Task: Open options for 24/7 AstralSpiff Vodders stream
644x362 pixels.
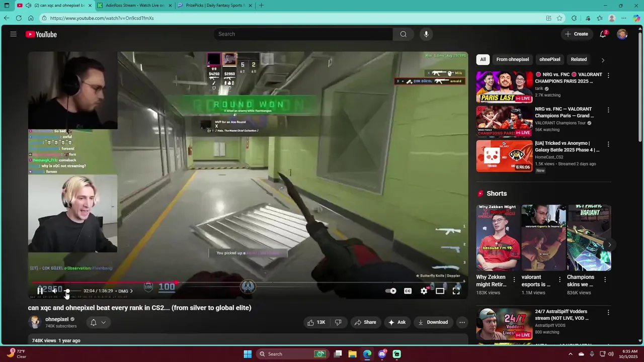Action: pos(608,312)
